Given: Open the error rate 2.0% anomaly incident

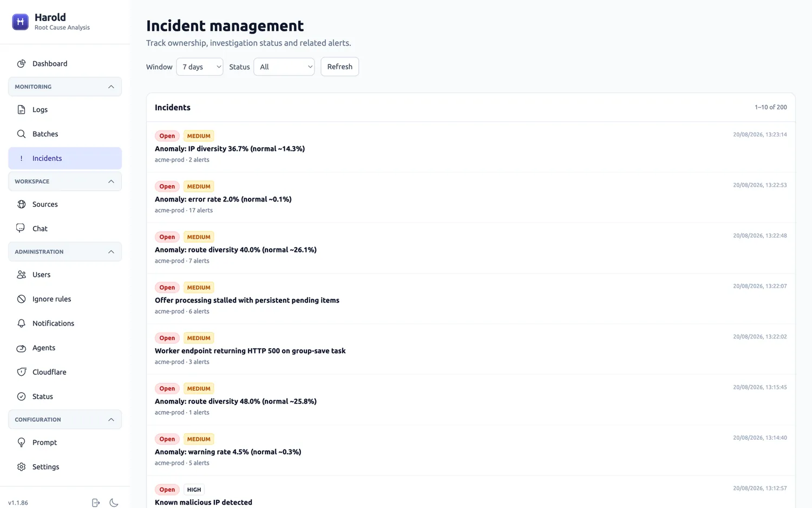Looking at the screenshot, I should 471,198.
